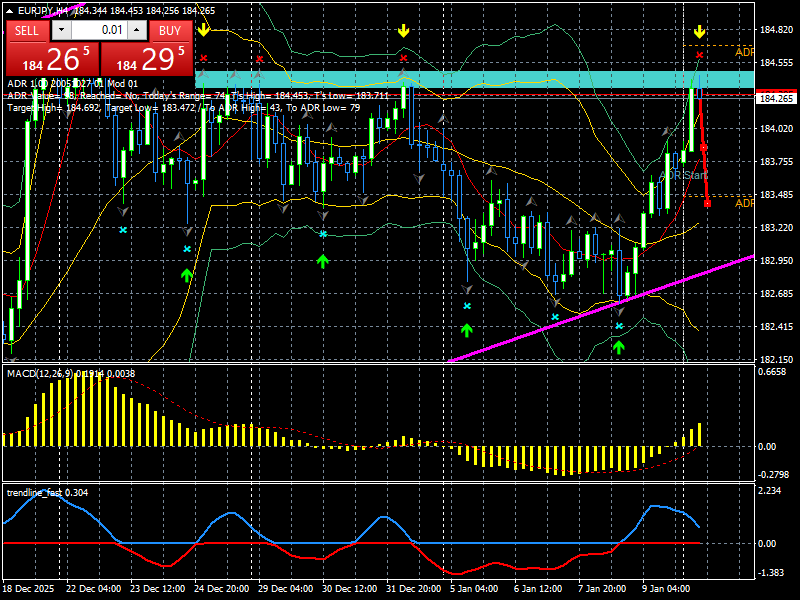Viewport: 800px width, 600px height.
Task: Click current price tag 184.265 on axis
Action: click(777, 98)
